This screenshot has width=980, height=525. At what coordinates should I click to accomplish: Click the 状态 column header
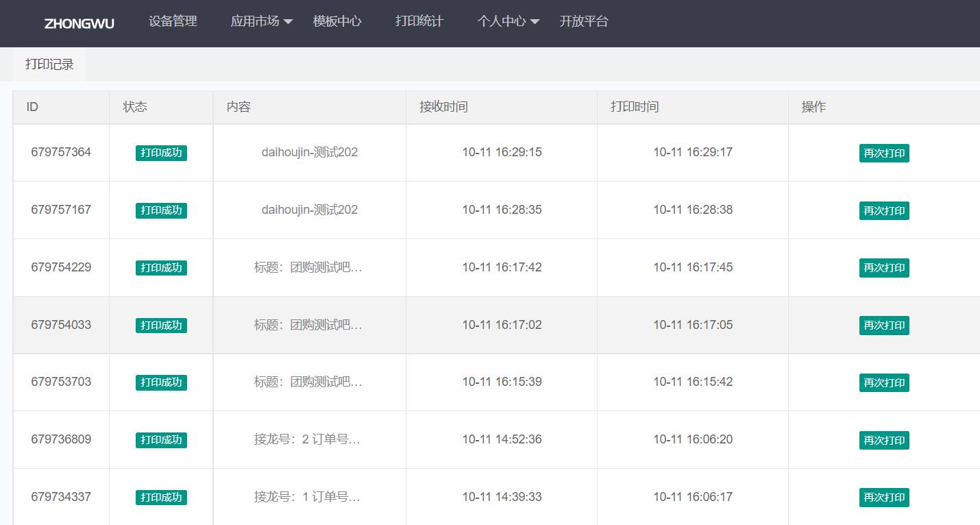(x=161, y=108)
